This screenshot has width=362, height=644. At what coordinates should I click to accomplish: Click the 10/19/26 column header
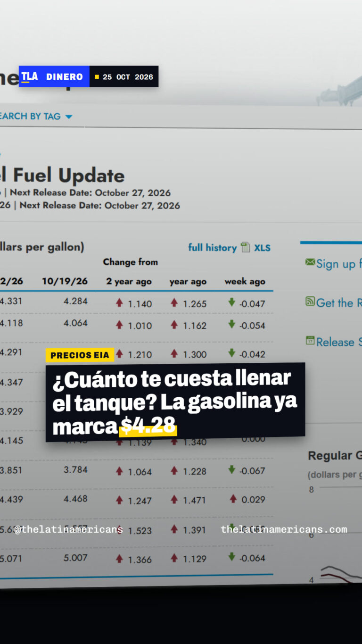click(x=65, y=281)
